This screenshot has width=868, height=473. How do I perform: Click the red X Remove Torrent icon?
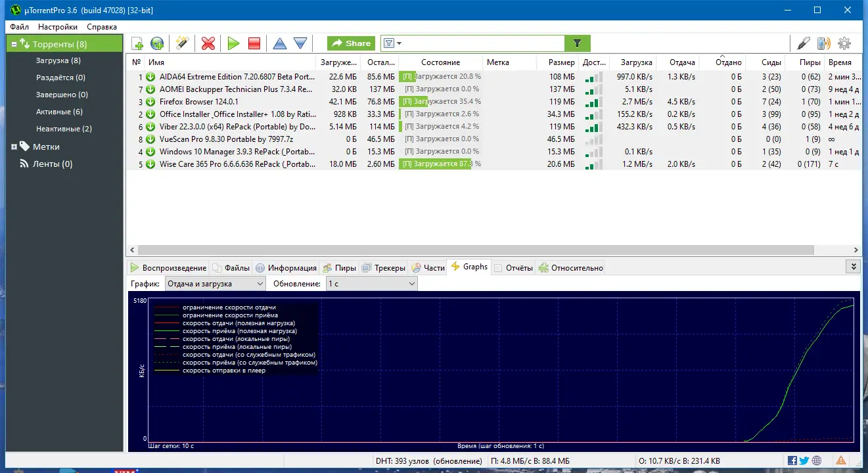pyautogui.click(x=208, y=43)
